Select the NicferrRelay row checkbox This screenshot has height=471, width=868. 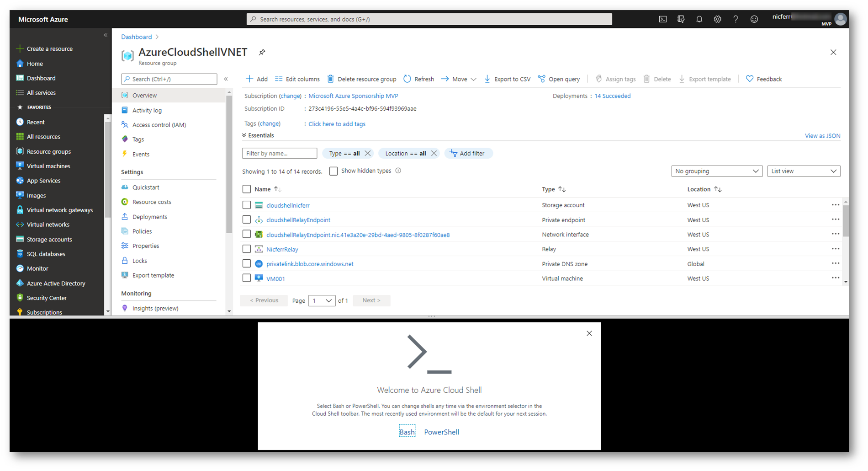click(x=247, y=249)
